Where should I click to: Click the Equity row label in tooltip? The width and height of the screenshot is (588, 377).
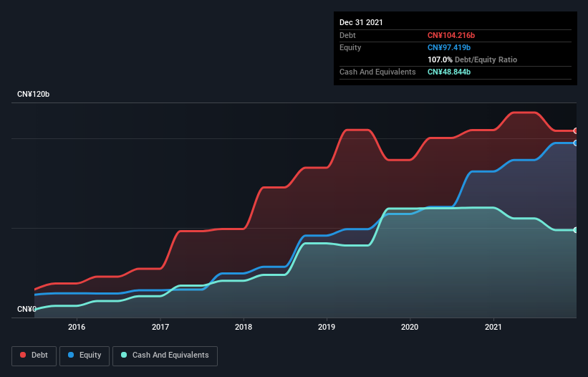click(350, 47)
